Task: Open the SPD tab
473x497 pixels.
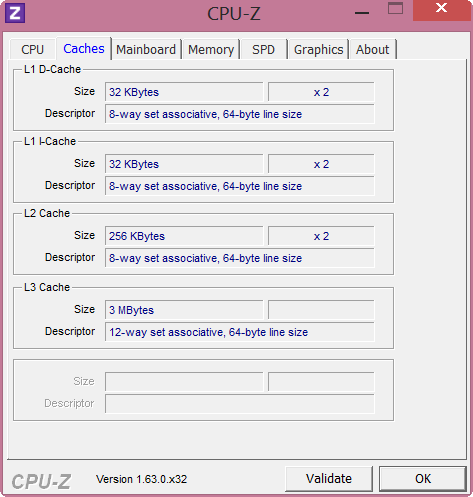Action: (x=263, y=49)
